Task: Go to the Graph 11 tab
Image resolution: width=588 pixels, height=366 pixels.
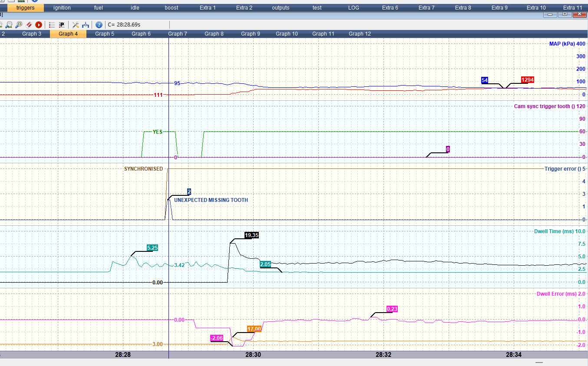Action: point(324,34)
